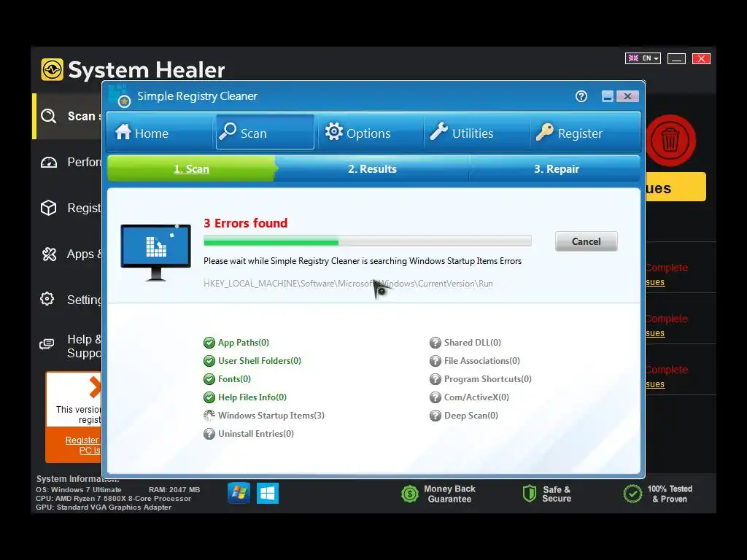Click the Safe & Secure shield icon

pyautogui.click(x=530, y=494)
